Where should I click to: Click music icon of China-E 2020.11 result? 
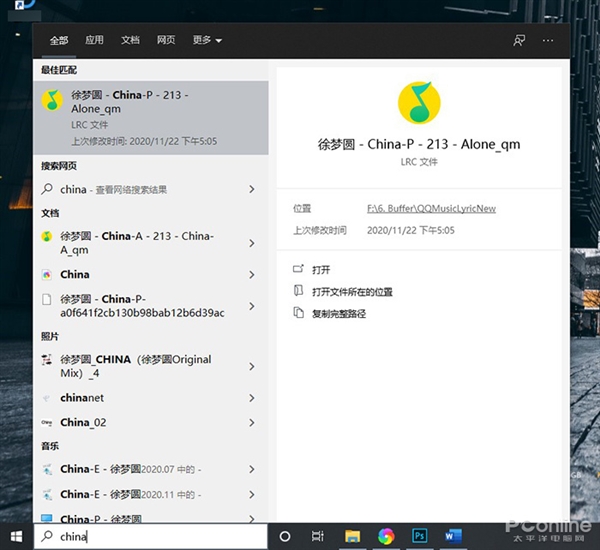47,495
